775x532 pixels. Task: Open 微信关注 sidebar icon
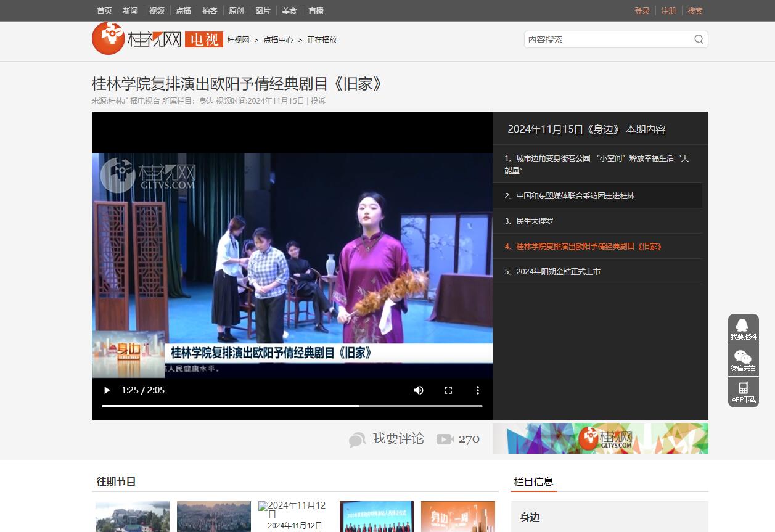click(743, 361)
